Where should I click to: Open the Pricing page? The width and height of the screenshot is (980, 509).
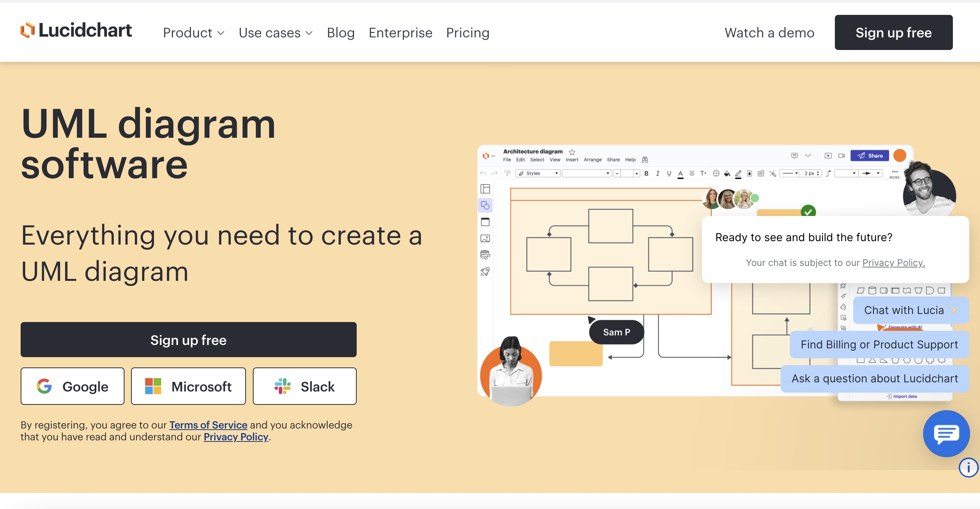pos(467,33)
